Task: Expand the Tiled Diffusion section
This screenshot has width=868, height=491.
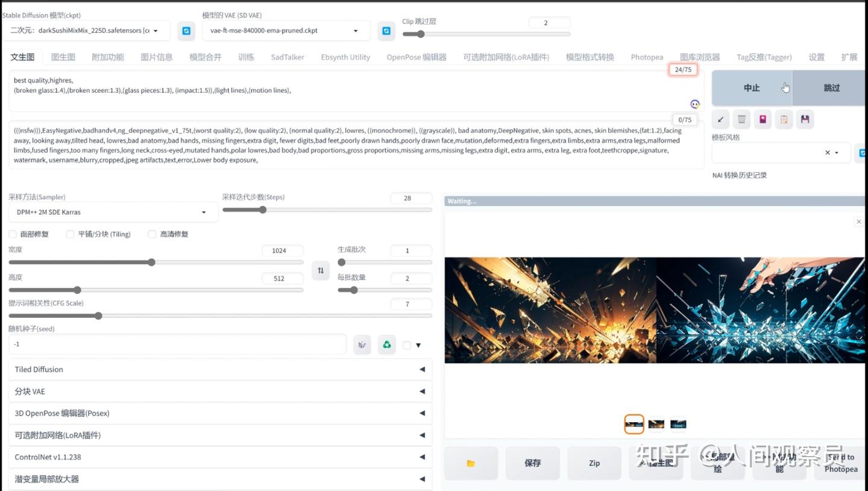Action: (x=220, y=369)
